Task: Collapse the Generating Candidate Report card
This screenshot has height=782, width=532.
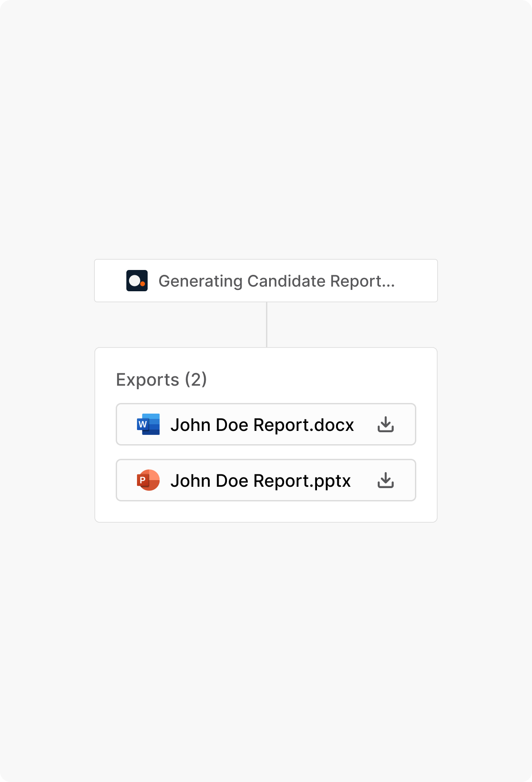Action: (266, 281)
